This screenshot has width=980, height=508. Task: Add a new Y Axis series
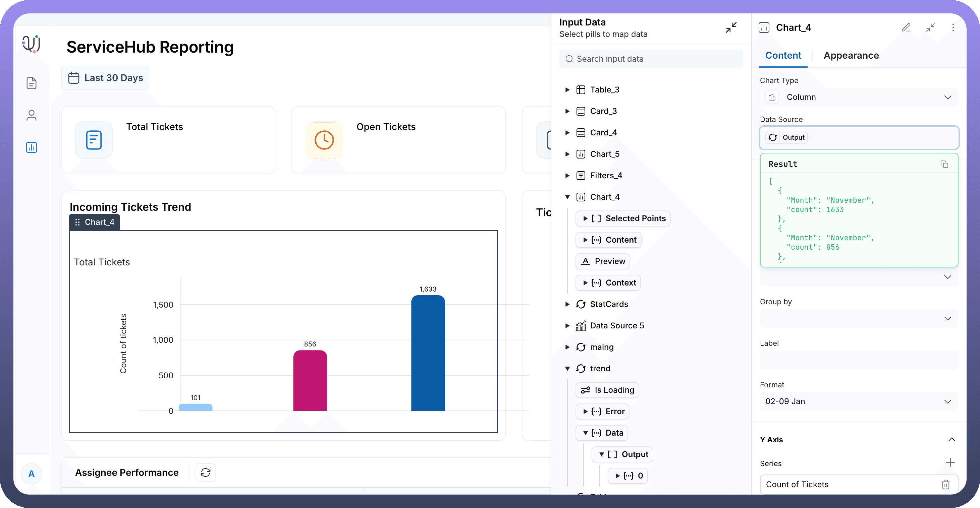tap(950, 462)
